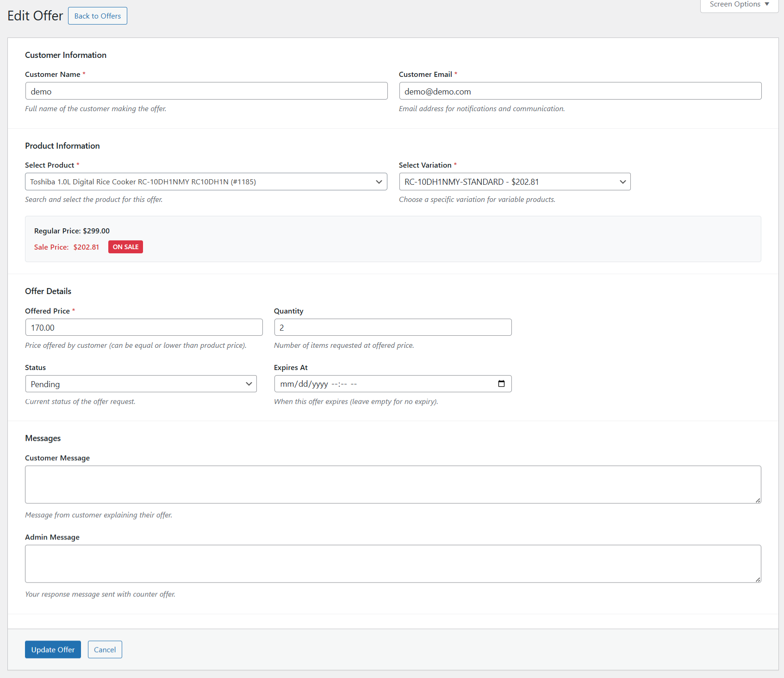This screenshot has height=678, width=784.
Task: Expand the Screen Options panel
Action: [739, 5]
